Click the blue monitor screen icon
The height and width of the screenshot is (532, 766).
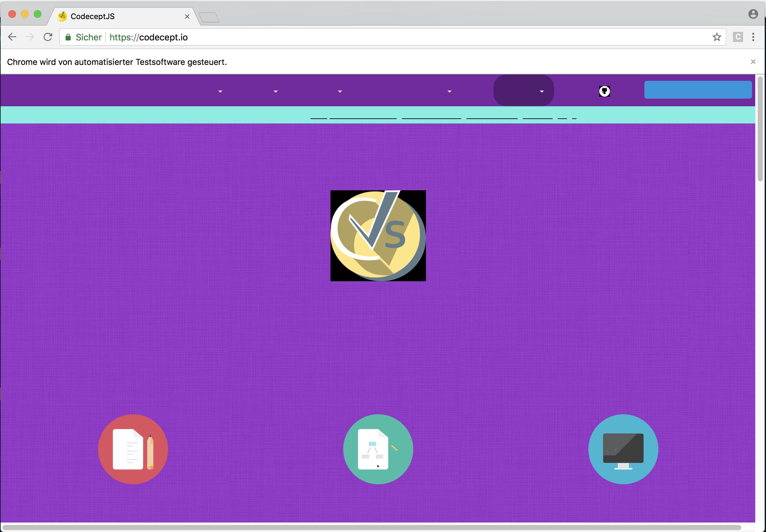pyautogui.click(x=623, y=449)
